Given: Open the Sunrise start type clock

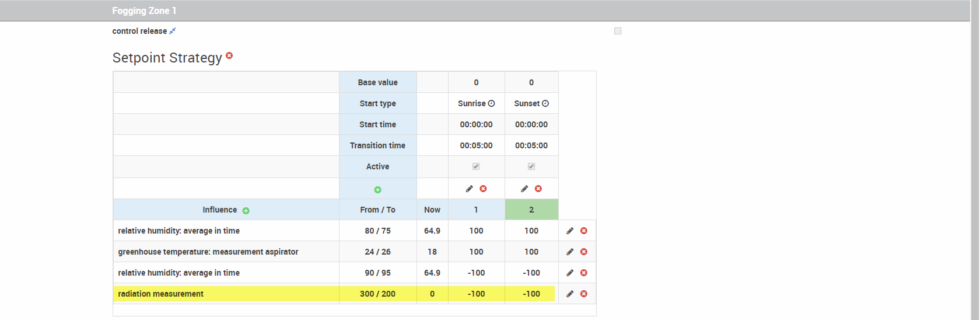Looking at the screenshot, I should (x=491, y=103).
